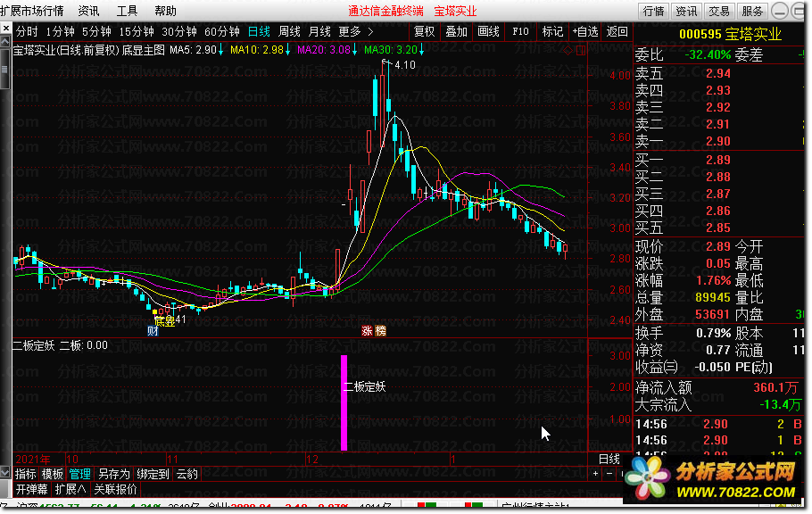Open the 复权 adjustment option
This screenshot has width=812, height=514.
tap(425, 31)
